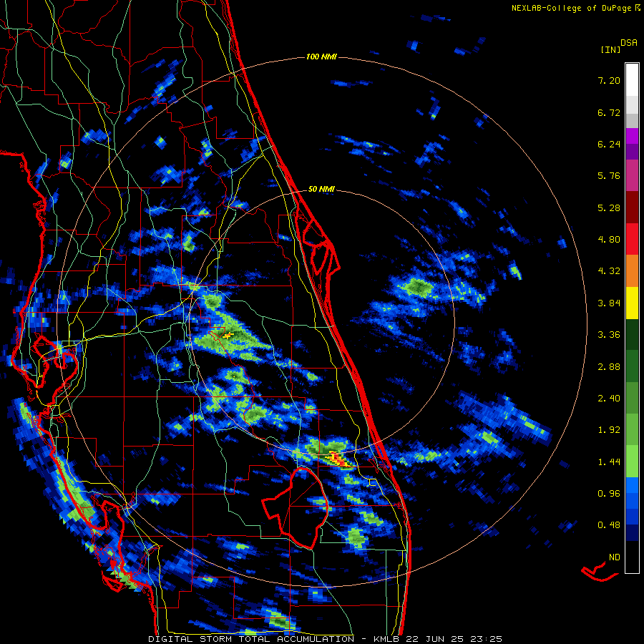The width and height of the screenshot is (644, 644).
Task: Select the 2.88 legend value
Action: [609, 367]
